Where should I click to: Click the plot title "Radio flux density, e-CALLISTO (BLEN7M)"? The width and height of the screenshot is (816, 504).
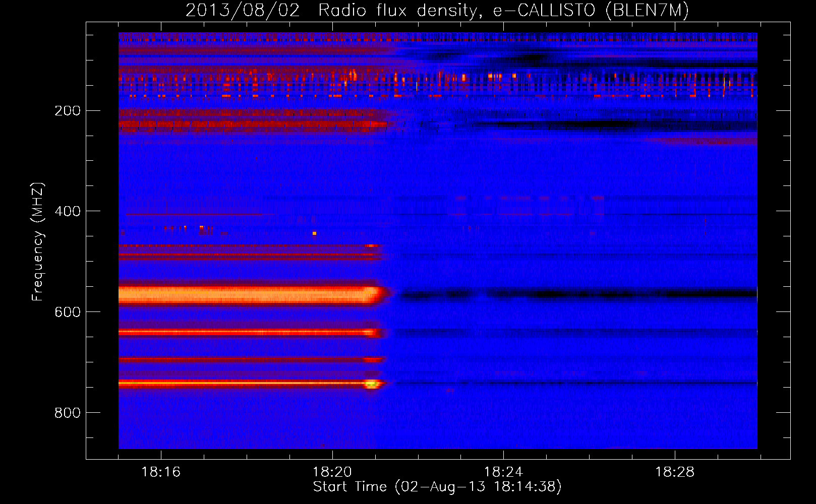503,10
